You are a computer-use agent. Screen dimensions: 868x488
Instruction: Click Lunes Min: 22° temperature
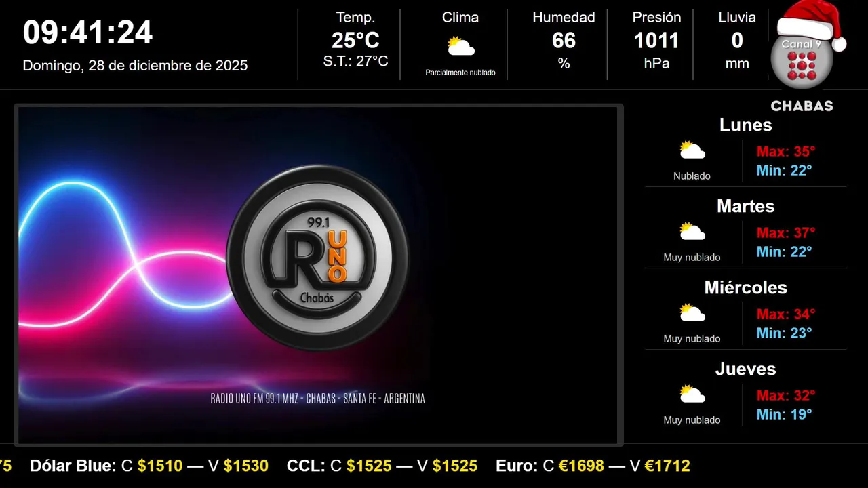(784, 171)
